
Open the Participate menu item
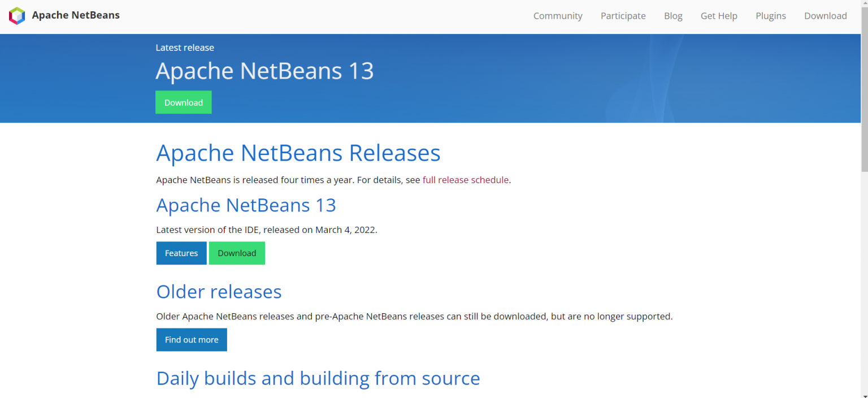point(623,16)
